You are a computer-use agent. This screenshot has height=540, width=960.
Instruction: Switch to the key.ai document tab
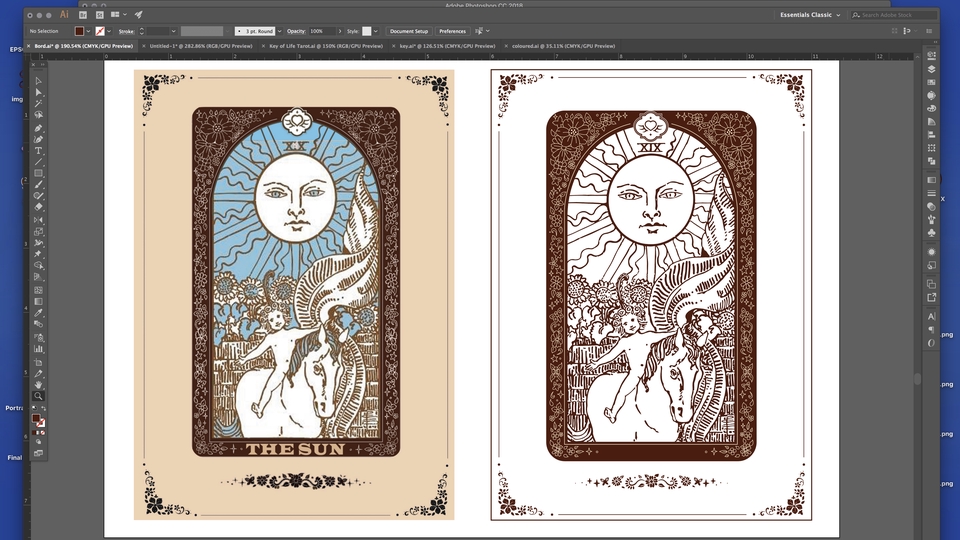click(448, 46)
